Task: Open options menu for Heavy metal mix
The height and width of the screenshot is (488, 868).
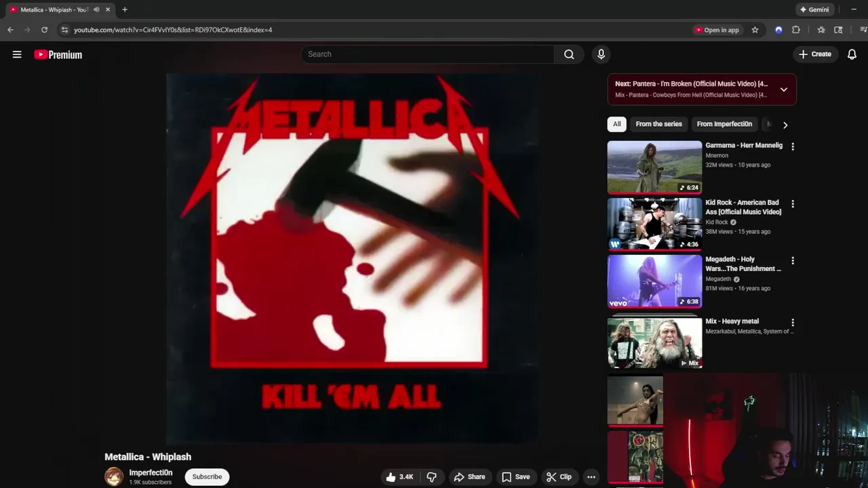Action: (792, 323)
